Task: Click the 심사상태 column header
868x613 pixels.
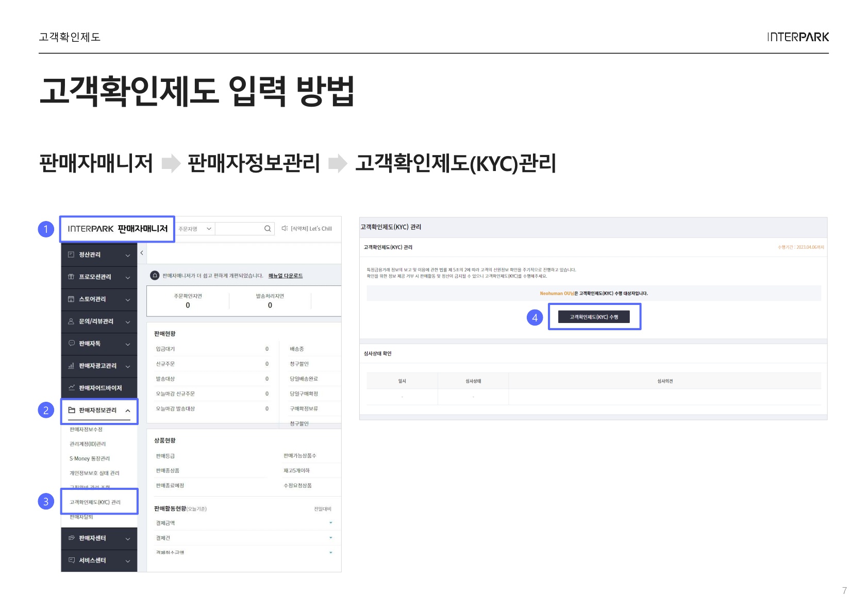Action: click(x=473, y=381)
